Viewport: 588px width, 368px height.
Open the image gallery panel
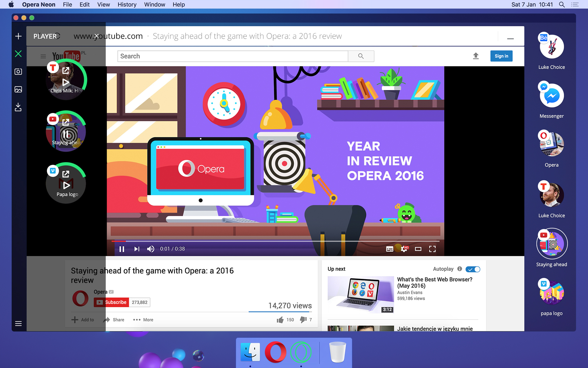coord(18,89)
